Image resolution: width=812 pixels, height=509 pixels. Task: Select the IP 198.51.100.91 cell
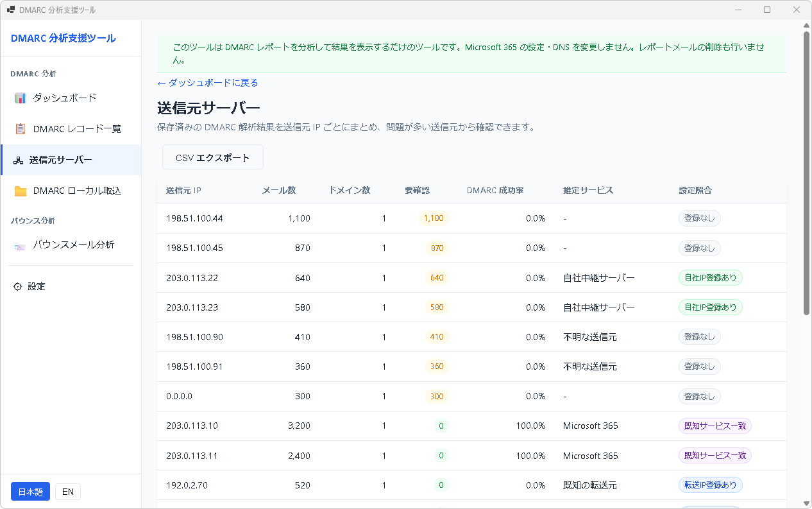tap(194, 367)
